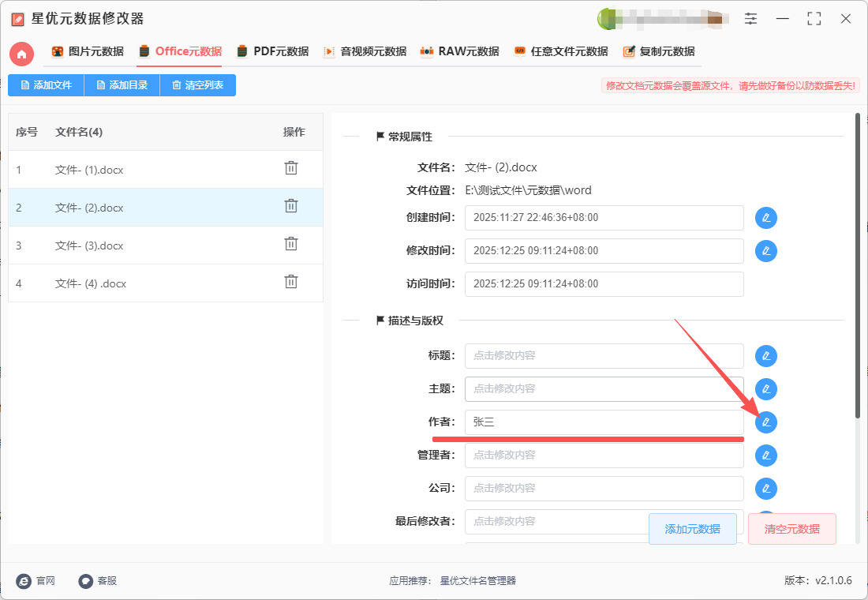The image size is (868, 600).
Task: Open the settings sliders icon in title bar
Action: [750, 18]
